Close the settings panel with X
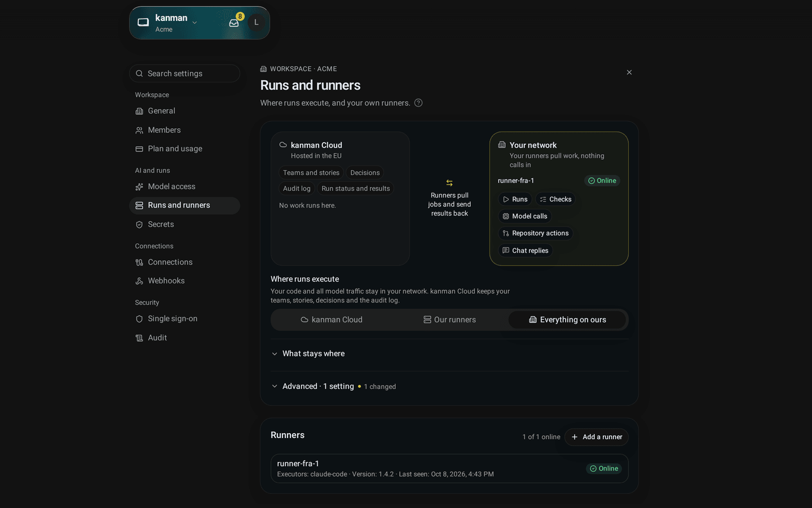The height and width of the screenshot is (508, 812). (629, 72)
